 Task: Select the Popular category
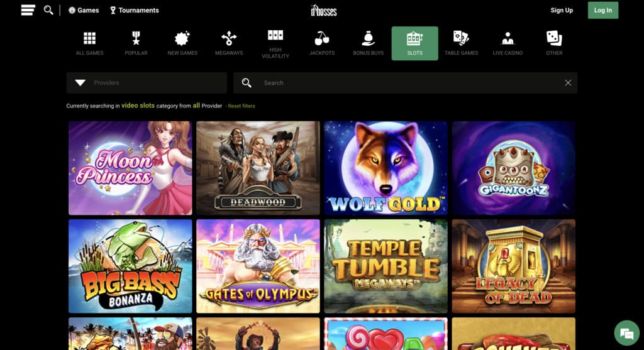[x=136, y=43]
